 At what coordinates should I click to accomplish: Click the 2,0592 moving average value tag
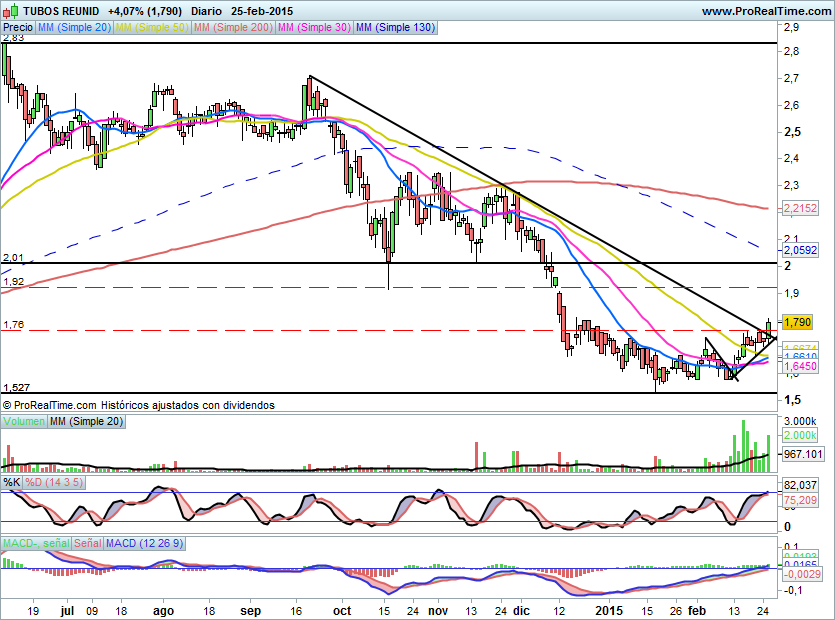tap(800, 251)
